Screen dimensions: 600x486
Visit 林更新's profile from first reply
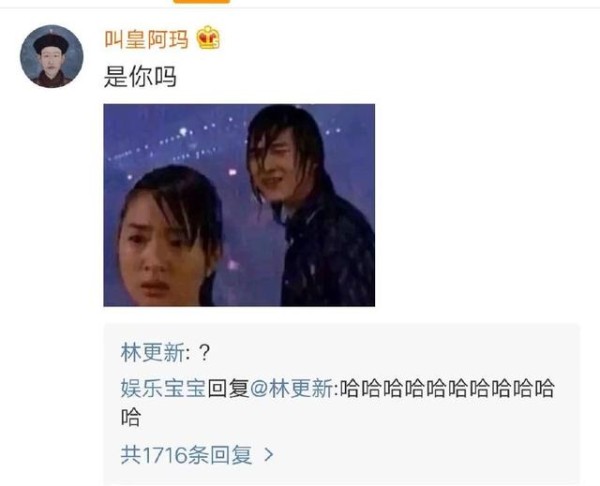153,352
